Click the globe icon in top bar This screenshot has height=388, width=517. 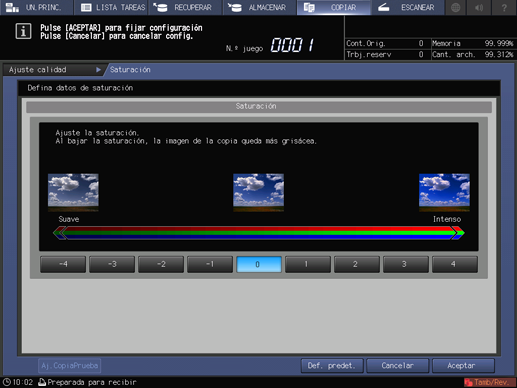click(455, 7)
